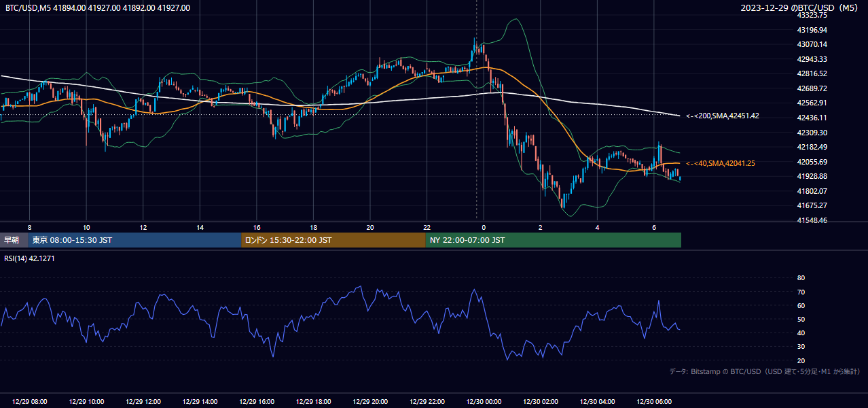Click price level 43070.14 on the axis
The height and width of the screenshot is (408, 868).
[812, 44]
